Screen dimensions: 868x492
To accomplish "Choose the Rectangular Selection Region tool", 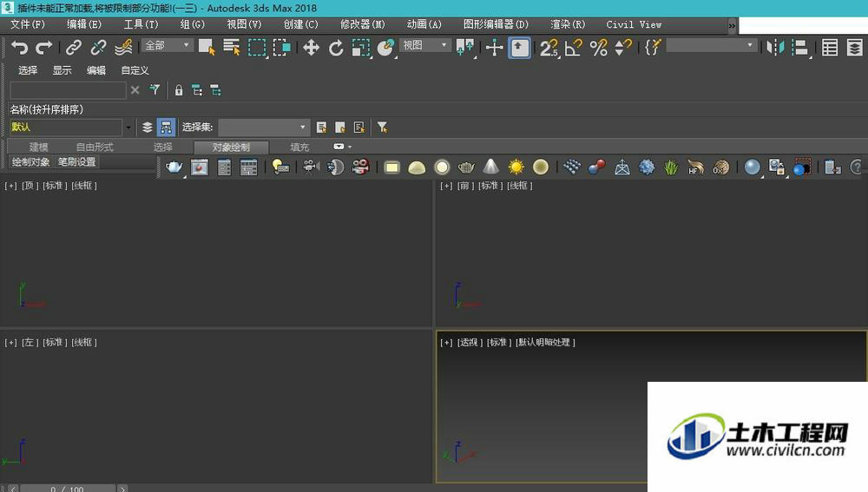I will tap(257, 48).
